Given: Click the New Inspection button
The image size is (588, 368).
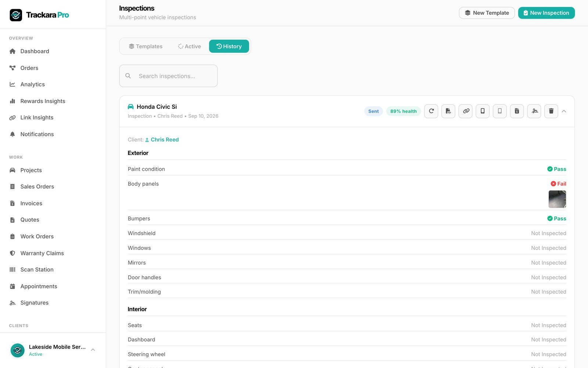Looking at the screenshot, I should coord(546,13).
